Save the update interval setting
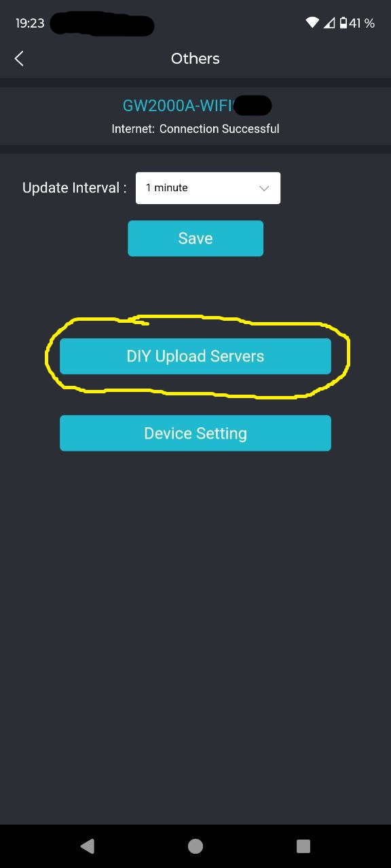Viewport: 391px width, 868px height. [x=195, y=238]
